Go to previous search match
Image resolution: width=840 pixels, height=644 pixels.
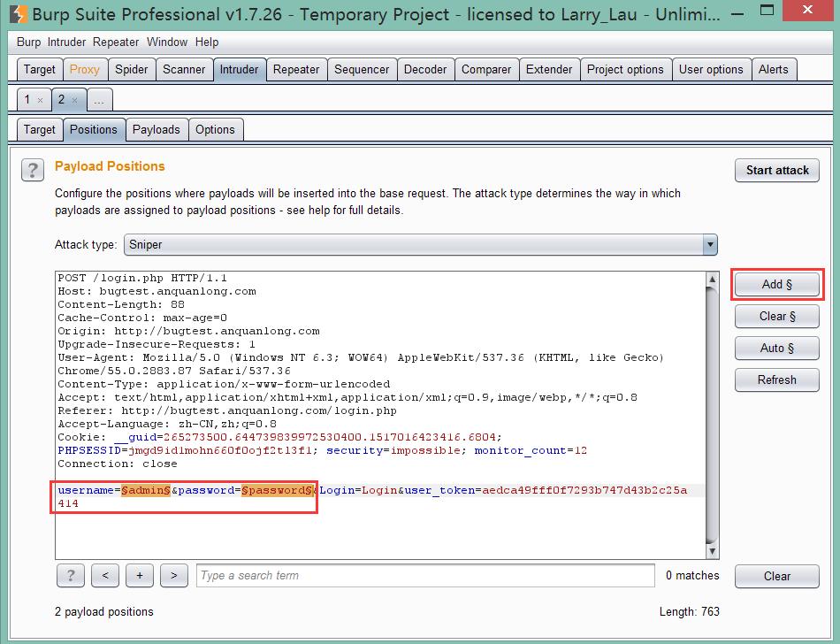(x=105, y=575)
